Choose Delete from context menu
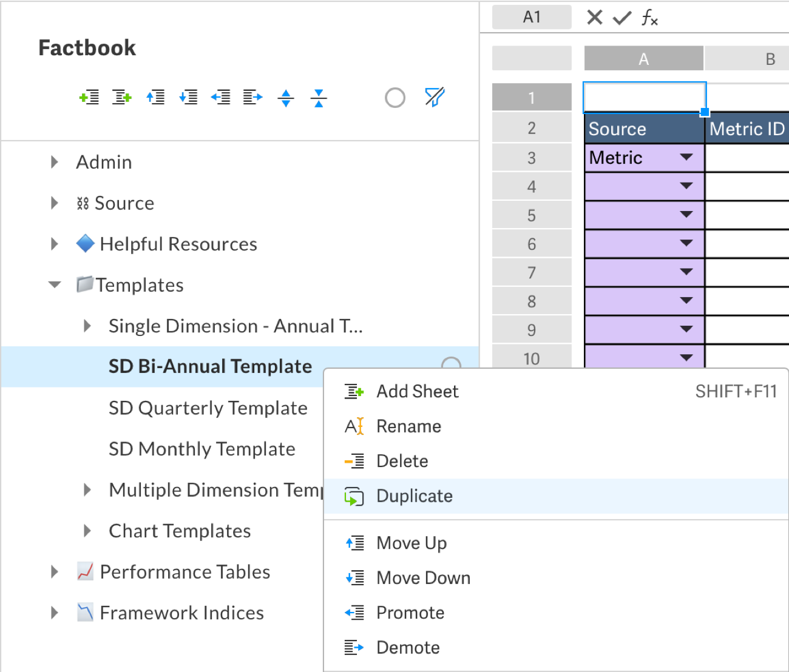This screenshot has width=789, height=672. pos(557,461)
